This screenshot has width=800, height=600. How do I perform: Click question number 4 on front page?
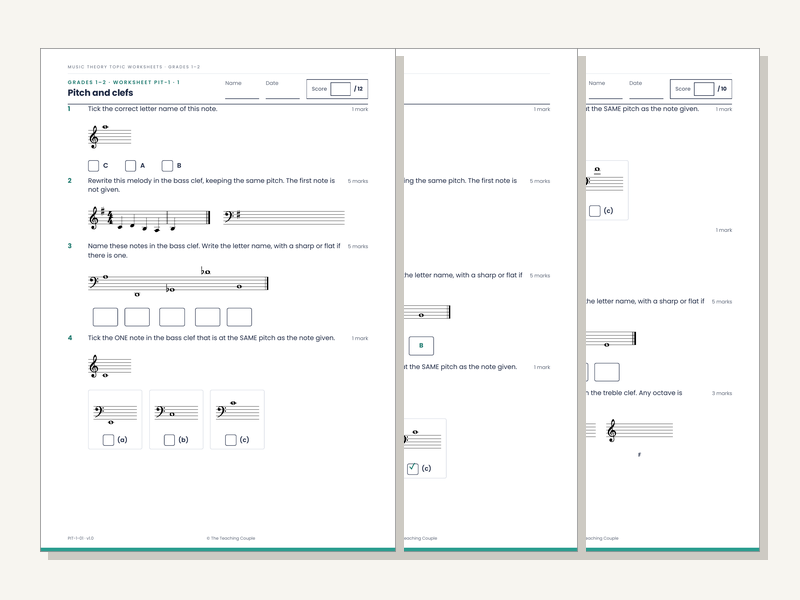(70, 338)
